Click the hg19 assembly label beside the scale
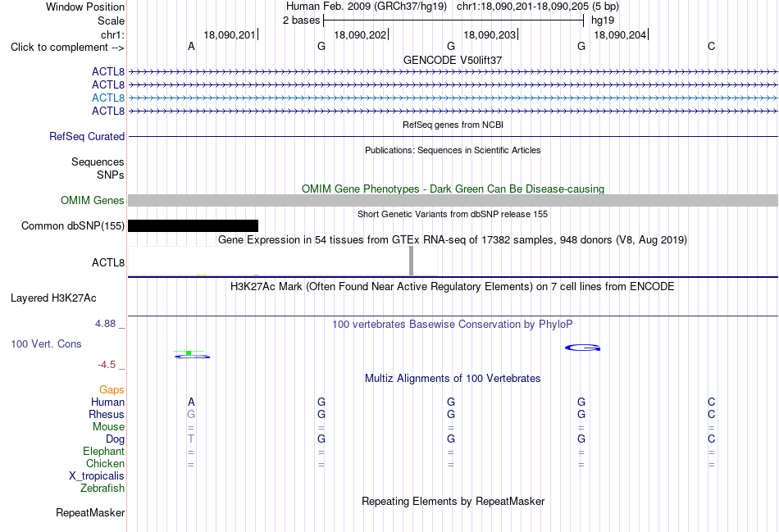The width and height of the screenshot is (779, 532). tap(603, 20)
